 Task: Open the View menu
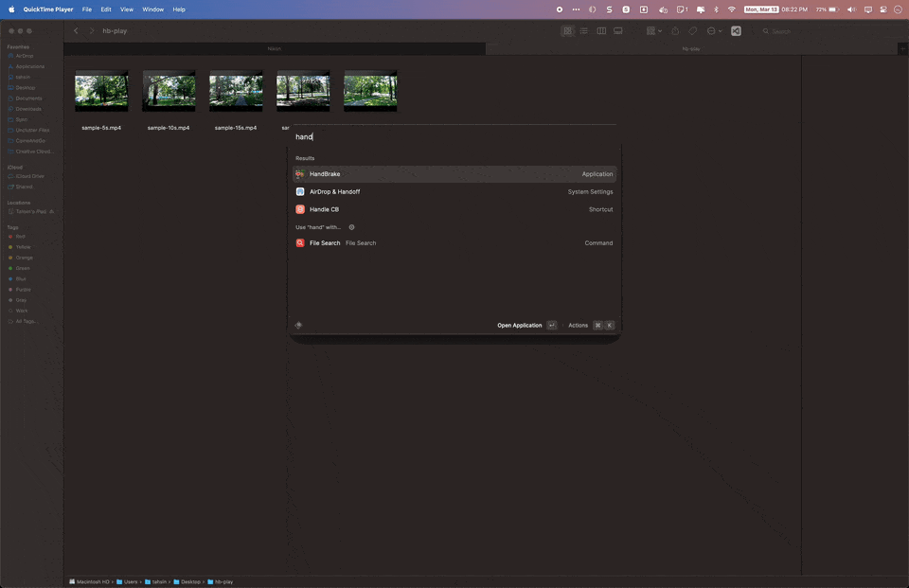[x=126, y=9]
